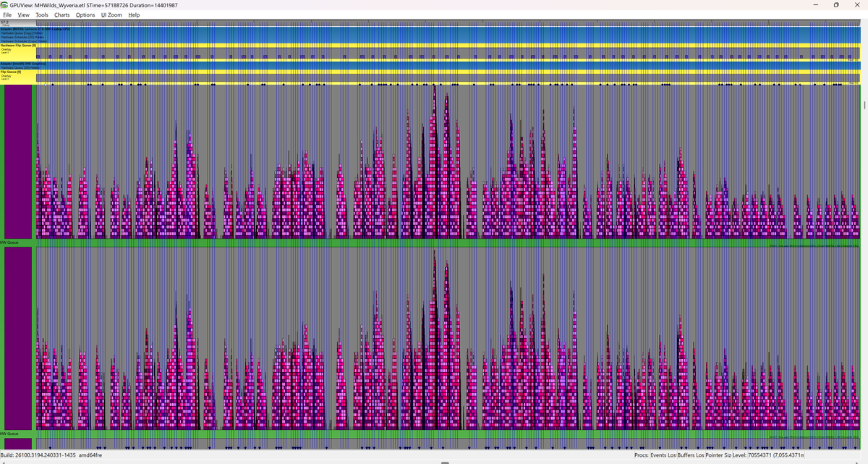Click the Procs status bar entry
Screen dimensions: 868x464
(x=642, y=455)
